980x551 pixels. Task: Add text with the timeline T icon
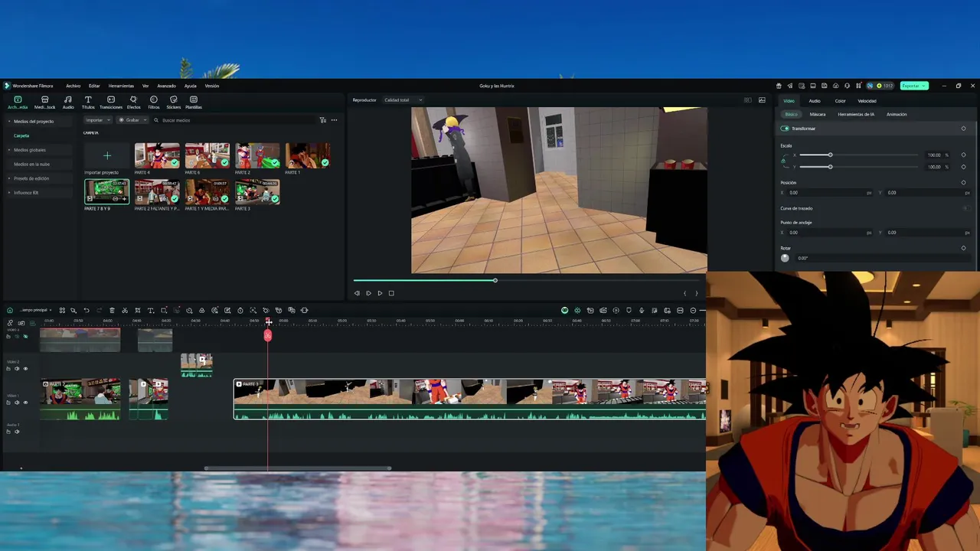click(x=151, y=310)
